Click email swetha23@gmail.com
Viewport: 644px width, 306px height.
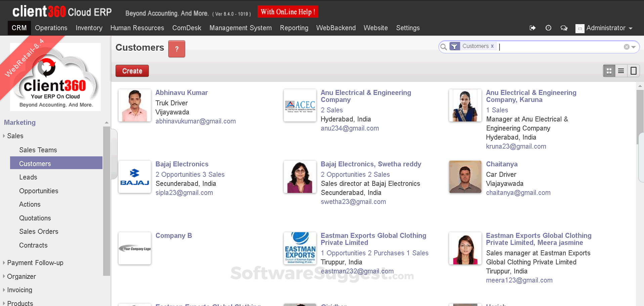[x=353, y=202]
